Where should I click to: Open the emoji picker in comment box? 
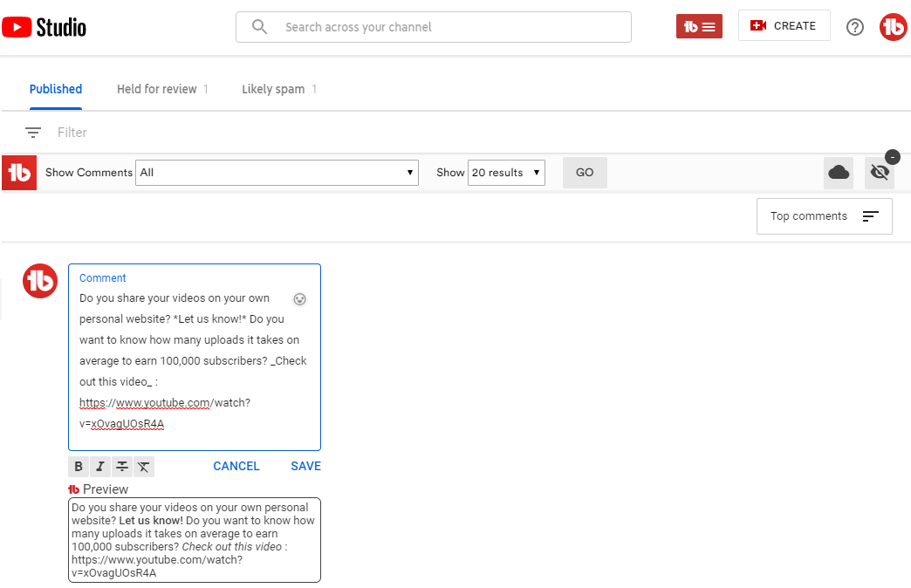300,299
